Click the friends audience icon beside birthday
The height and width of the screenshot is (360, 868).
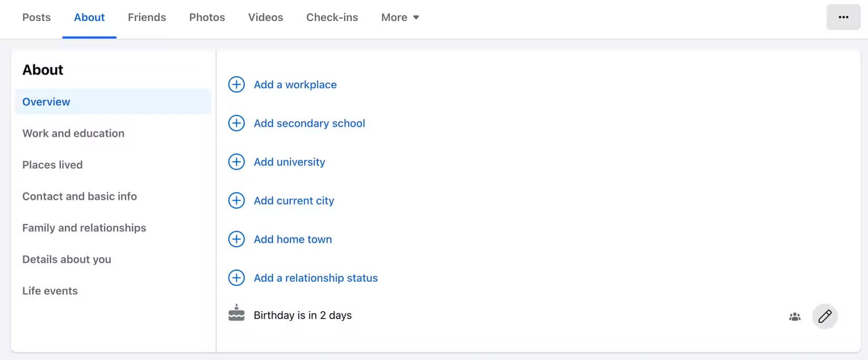[x=794, y=316]
